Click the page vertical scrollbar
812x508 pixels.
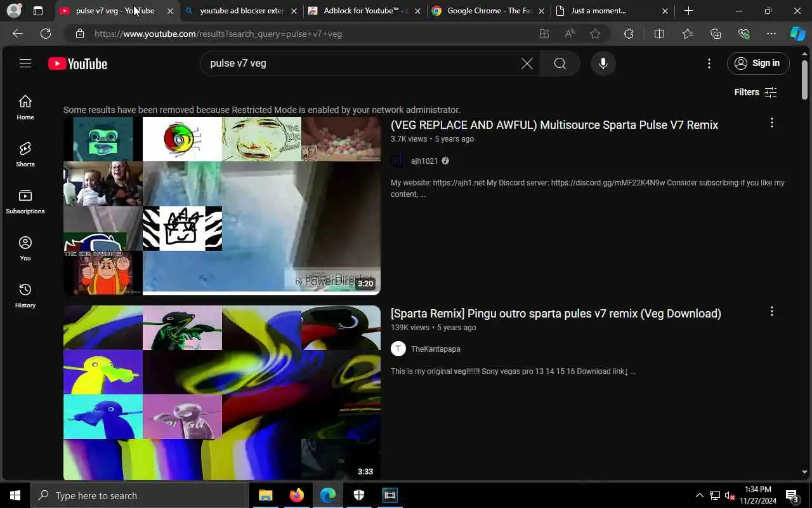(805, 81)
